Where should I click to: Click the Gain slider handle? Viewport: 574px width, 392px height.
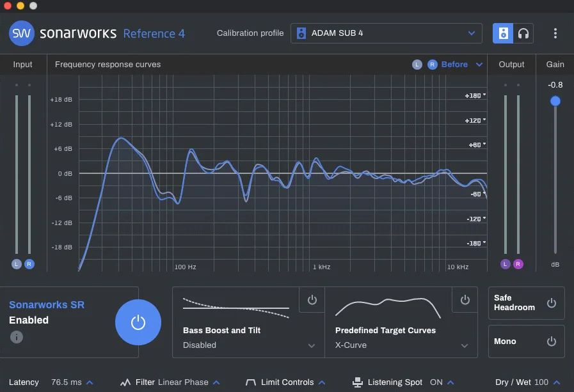(x=555, y=101)
